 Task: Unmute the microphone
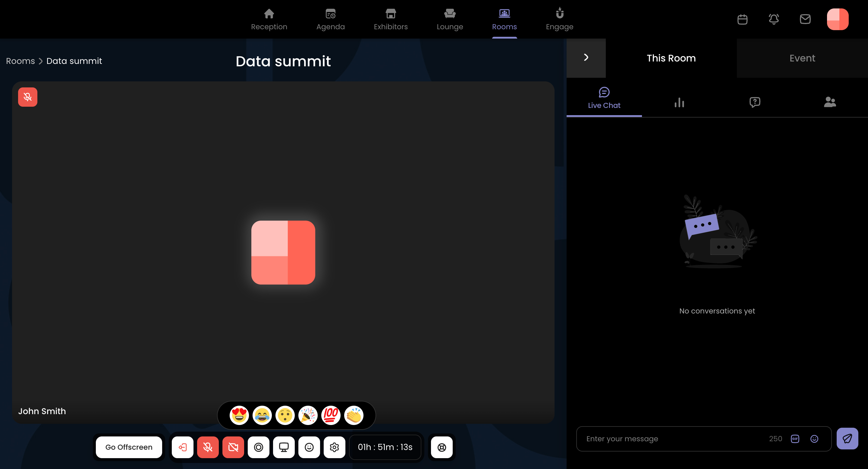click(x=208, y=447)
